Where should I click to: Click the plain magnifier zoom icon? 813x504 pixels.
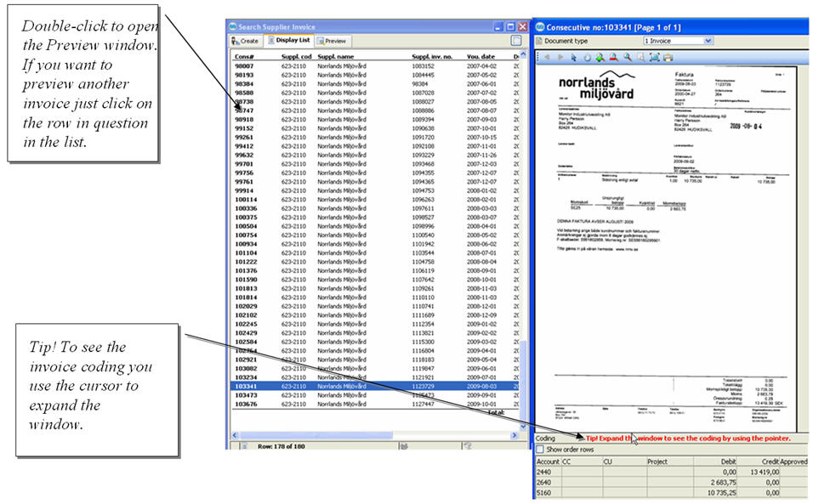point(628,58)
